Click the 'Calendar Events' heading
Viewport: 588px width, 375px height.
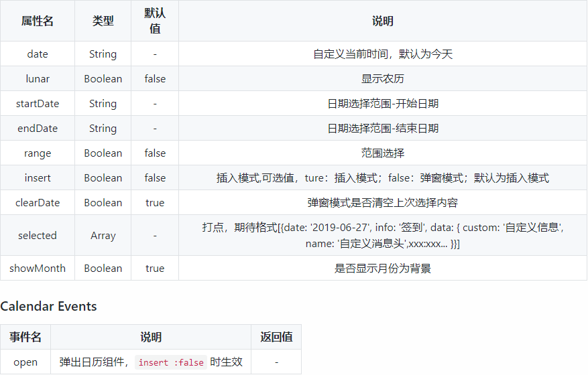[48, 307]
